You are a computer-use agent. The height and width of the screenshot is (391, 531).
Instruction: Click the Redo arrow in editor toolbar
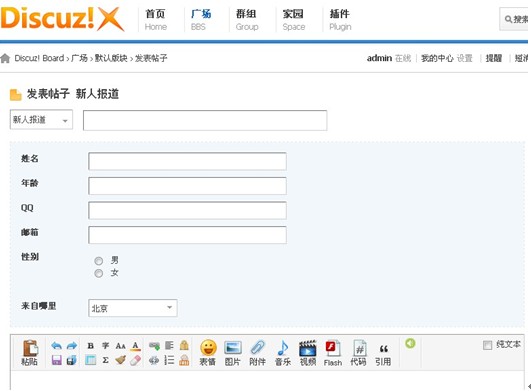(71, 346)
